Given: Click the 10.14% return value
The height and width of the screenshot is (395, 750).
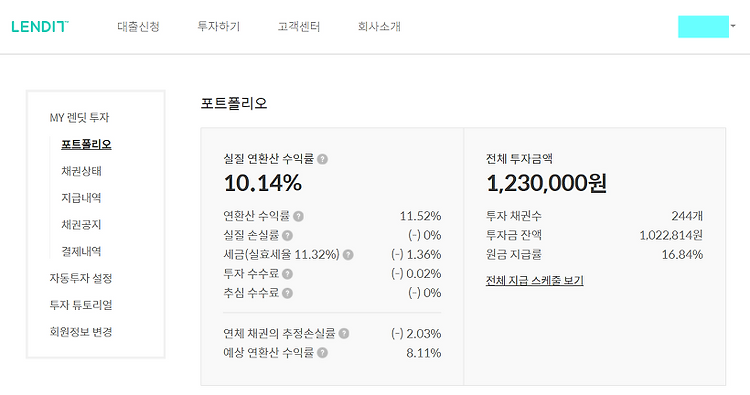Looking at the screenshot, I should point(263,183).
